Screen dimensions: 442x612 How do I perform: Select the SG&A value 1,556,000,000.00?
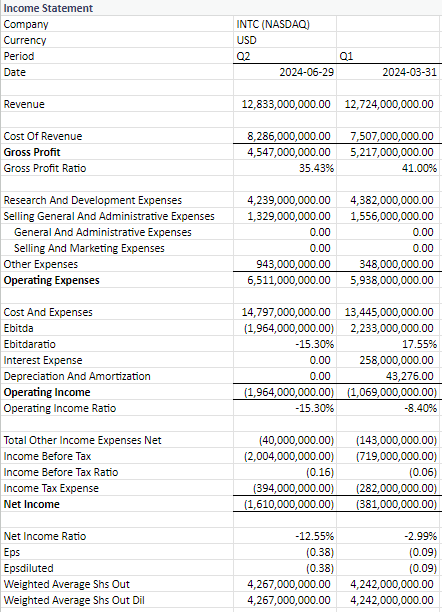[392, 216]
